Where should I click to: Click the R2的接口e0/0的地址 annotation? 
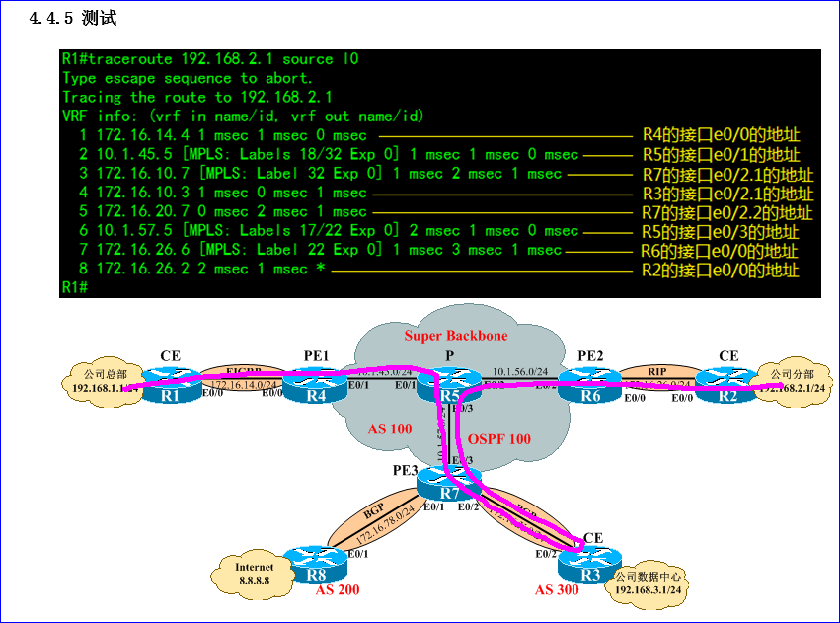pyautogui.click(x=720, y=270)
